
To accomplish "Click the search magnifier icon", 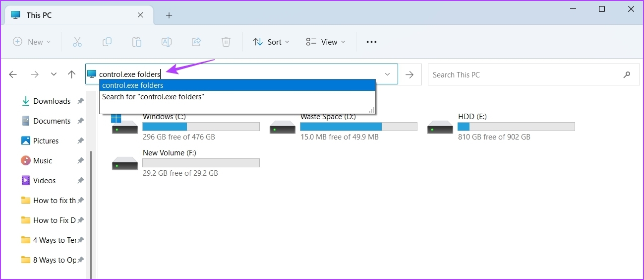I will click(627, 75).
